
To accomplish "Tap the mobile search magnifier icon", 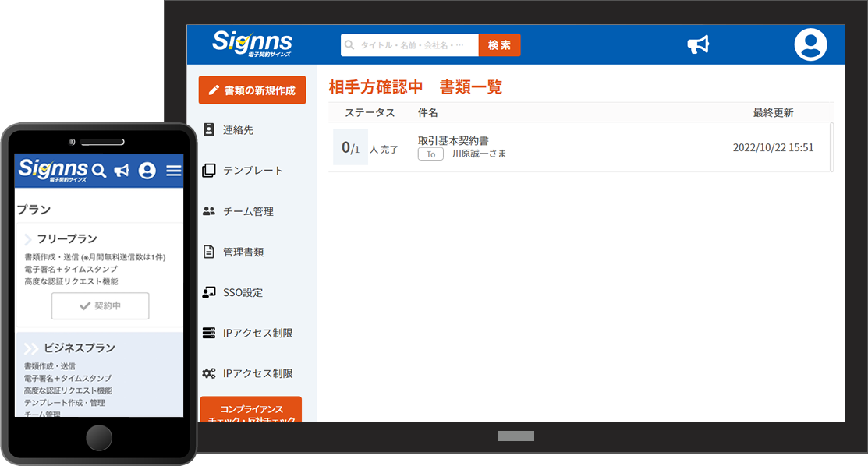I will pos(99,171).
